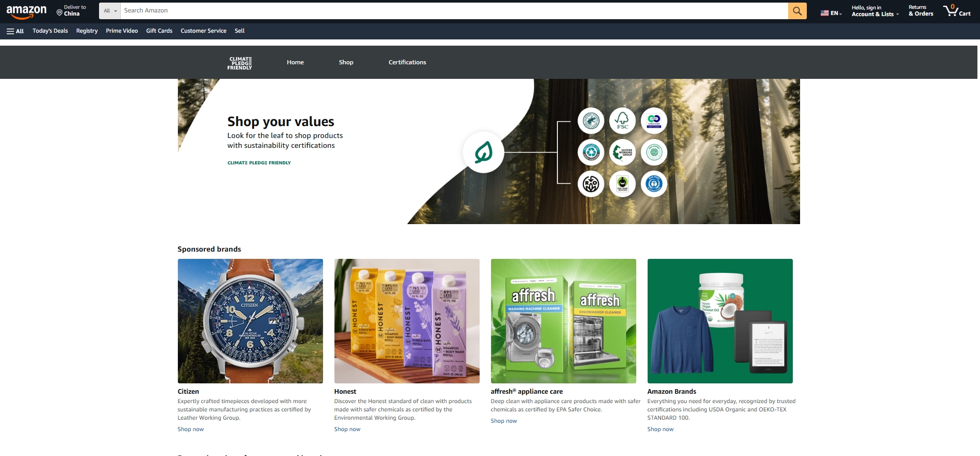Click Shop now under Citizen

[190, 429]
